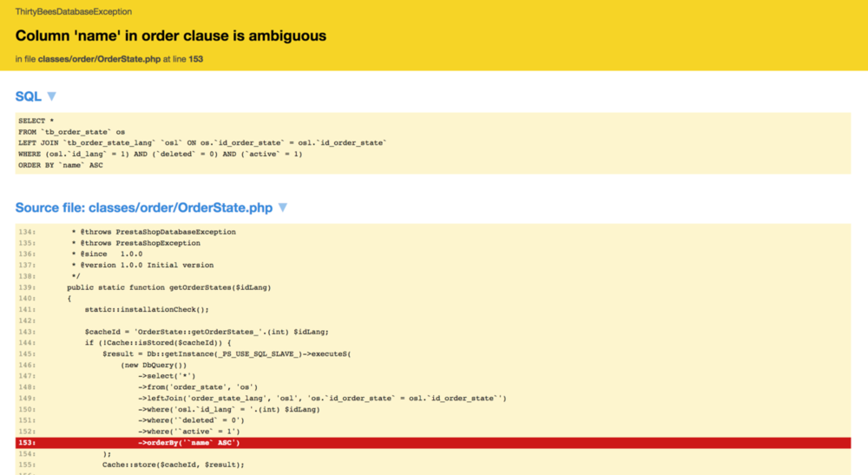Viewport: 868px width, 475px height.
Task: Click the error title about ambiguous column 'name'
Action: point(171,36)
